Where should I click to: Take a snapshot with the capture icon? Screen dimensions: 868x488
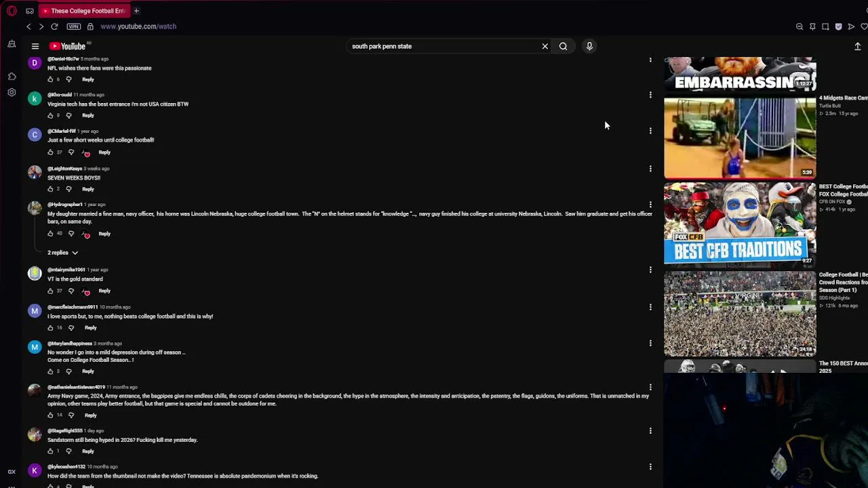tap(825, 26)
